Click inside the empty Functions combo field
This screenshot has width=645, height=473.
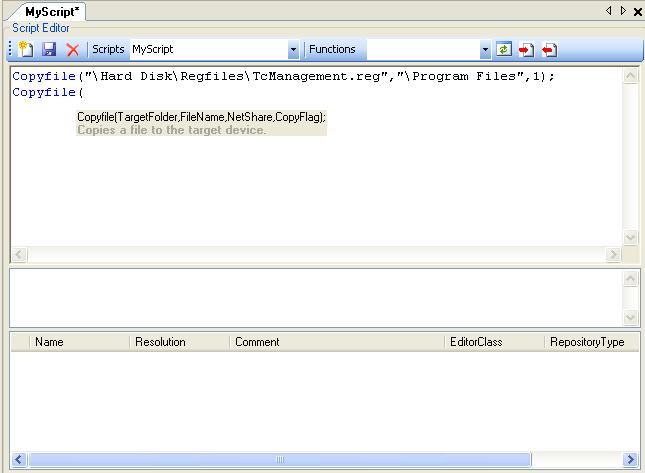coord(423,49)
